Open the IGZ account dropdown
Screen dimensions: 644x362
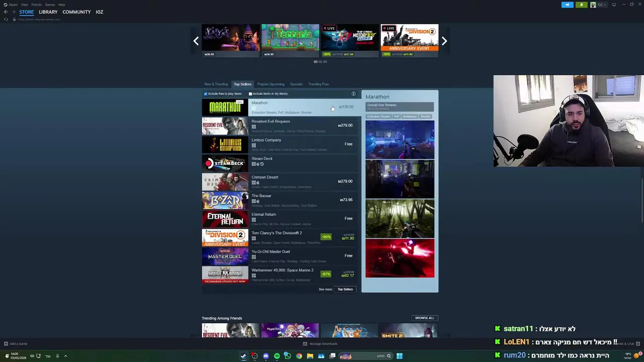tap(599, 5)
